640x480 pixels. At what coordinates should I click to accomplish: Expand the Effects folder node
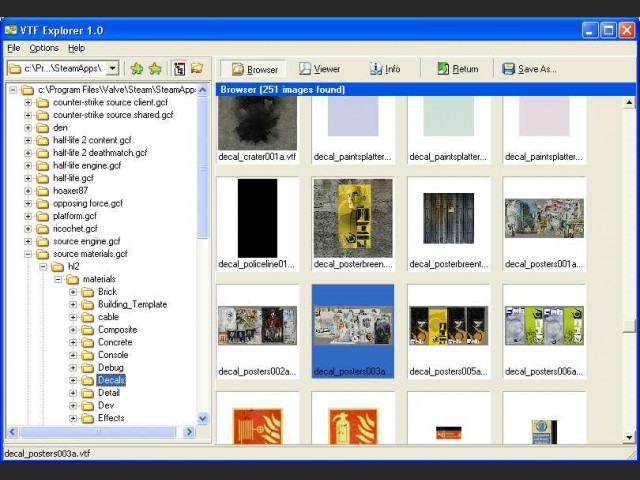click(73, 418)
